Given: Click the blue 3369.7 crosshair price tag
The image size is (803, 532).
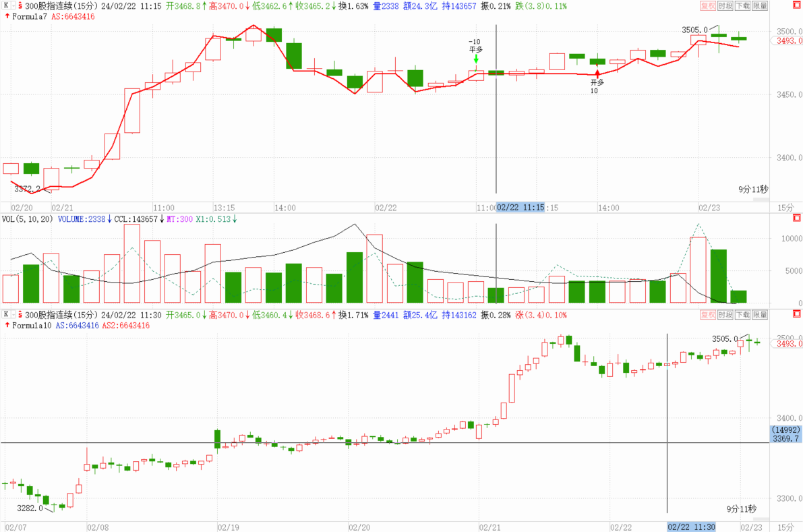Looking at the screenshot, I should [x=786, y=439].
